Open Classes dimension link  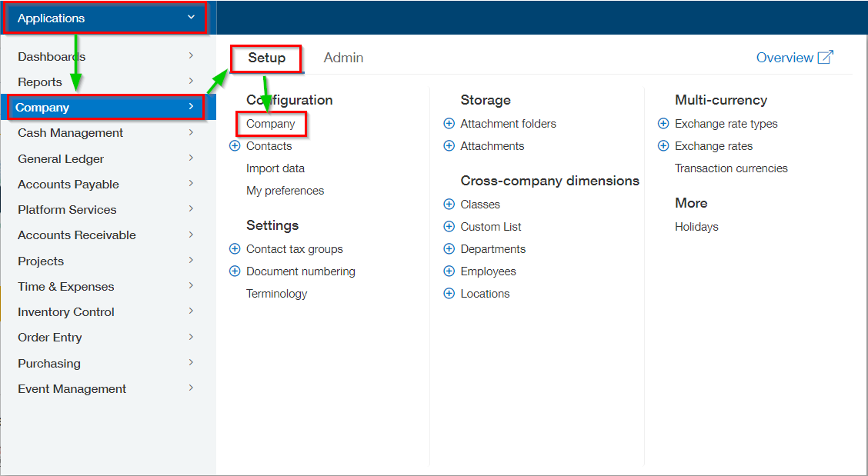click(480, 205)
